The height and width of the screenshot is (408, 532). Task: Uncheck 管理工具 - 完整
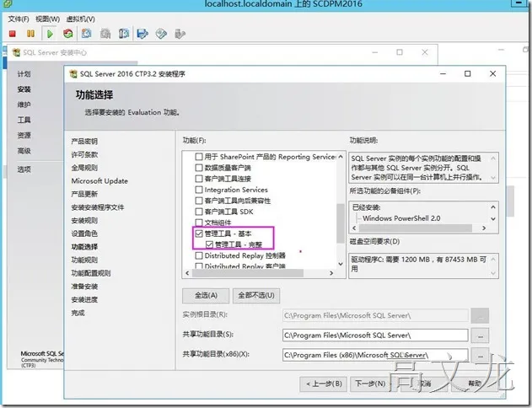click(209, 244)
